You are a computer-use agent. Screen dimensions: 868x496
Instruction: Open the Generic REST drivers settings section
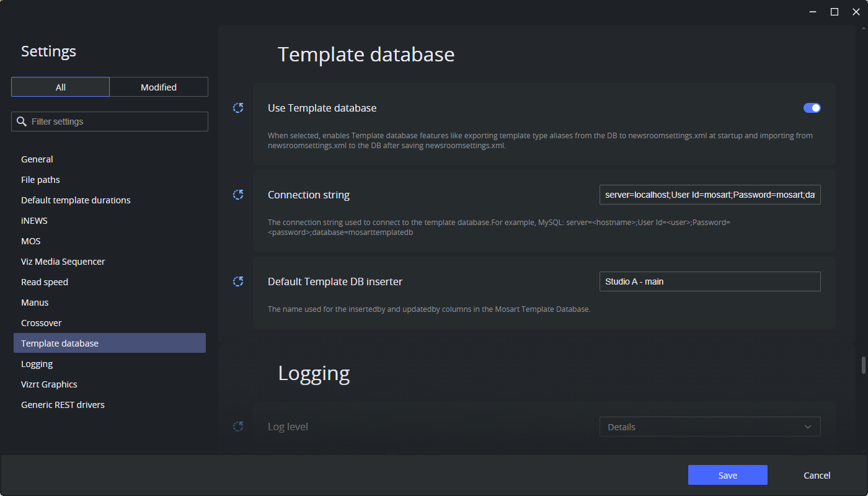coord(63,404)
